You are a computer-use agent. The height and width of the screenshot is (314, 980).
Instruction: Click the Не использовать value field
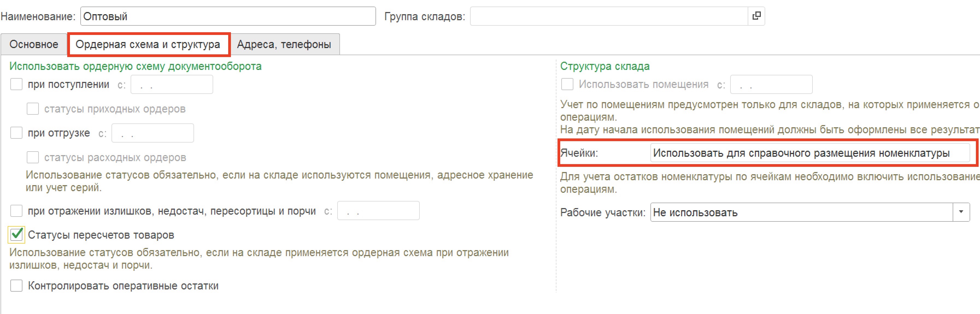tap(802, 212)
